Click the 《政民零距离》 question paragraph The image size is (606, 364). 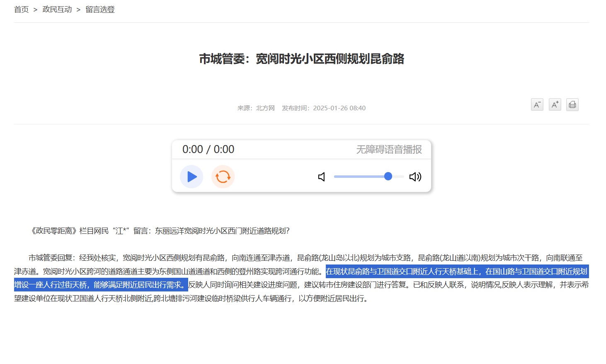[160, 231]
